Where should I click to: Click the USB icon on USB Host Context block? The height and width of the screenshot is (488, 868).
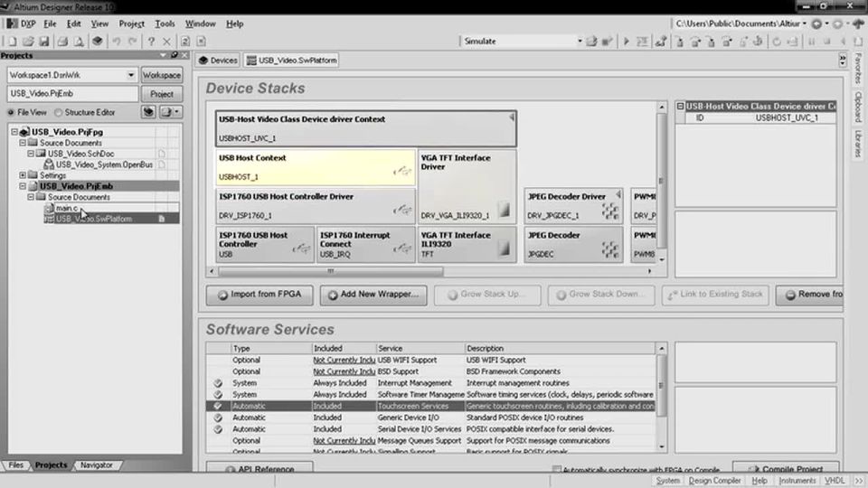403,172
